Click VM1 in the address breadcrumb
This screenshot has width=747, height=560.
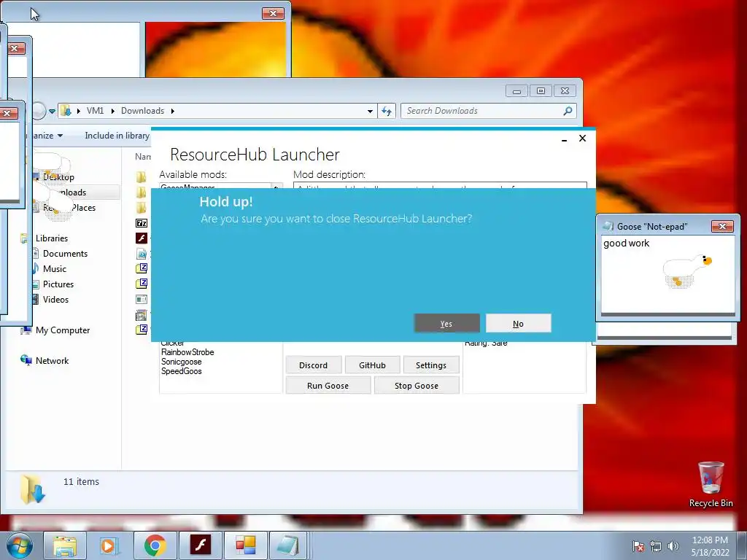(96, 111)
